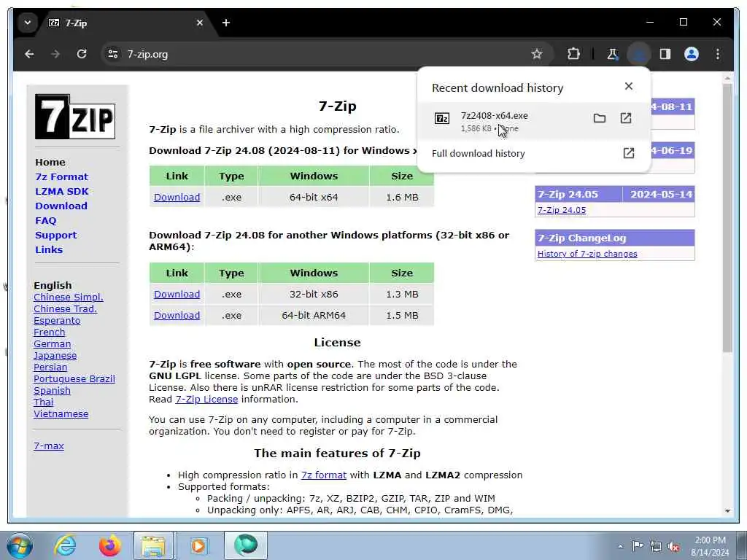The width and height of the screenshot is (747, 560).
Task: Open Chrome Labs flask icon
Action: pos(613,54)
